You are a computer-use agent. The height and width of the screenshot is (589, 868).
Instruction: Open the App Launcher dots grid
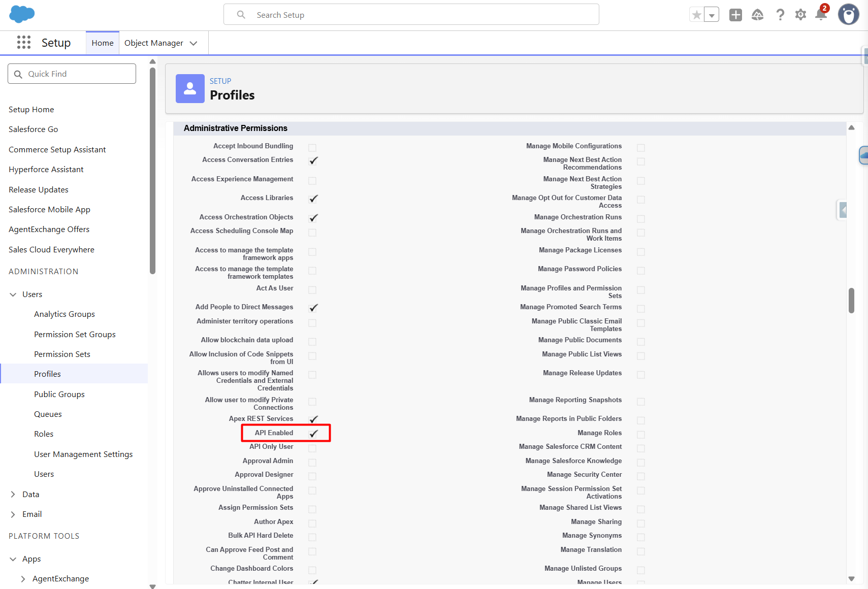(24, 43)
